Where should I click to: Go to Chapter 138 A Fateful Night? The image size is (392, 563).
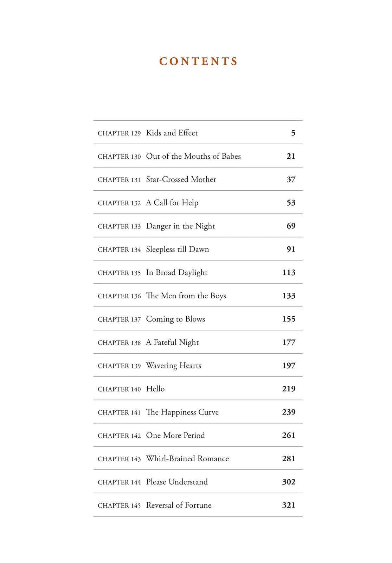(198, 342)
